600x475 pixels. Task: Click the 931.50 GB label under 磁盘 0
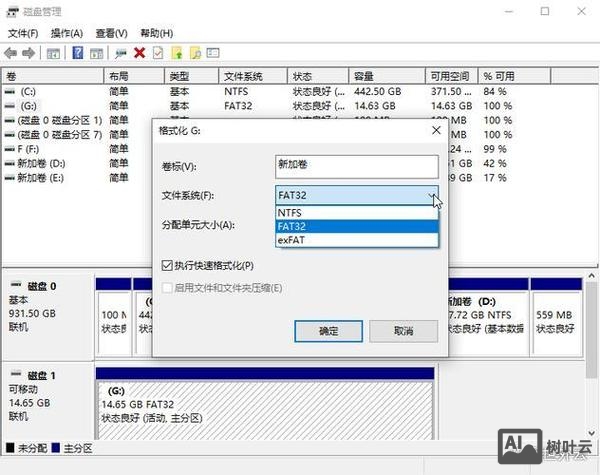coord(32,313)
